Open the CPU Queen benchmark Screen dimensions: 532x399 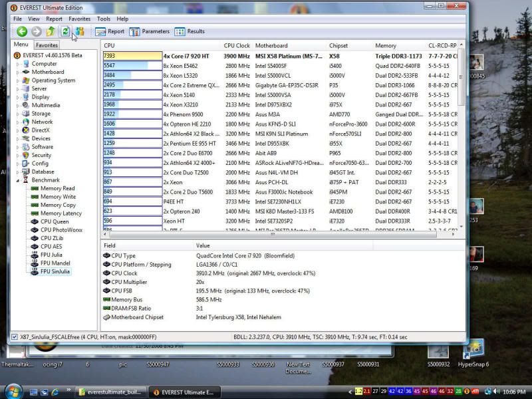(55, 221)
